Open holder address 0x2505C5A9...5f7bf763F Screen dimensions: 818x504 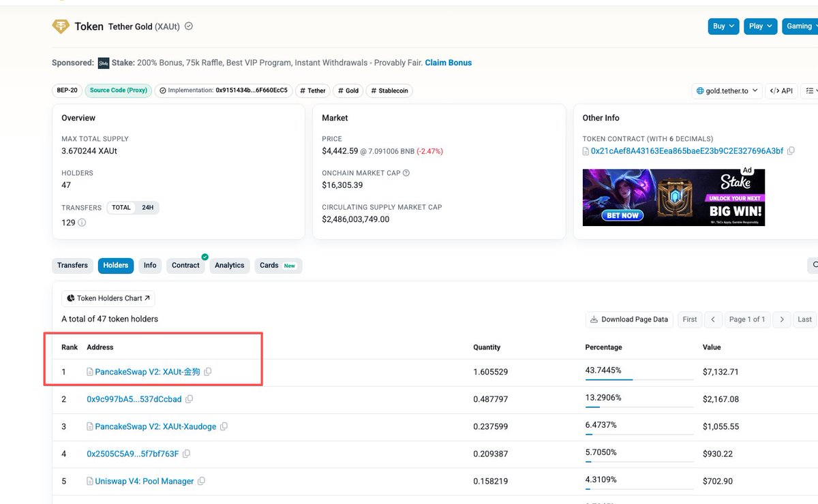(x=133, y=454)
